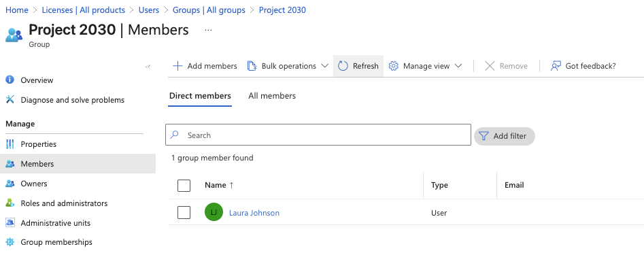Click the Add filter pill button
644x253 pixels.
(505, 136)
